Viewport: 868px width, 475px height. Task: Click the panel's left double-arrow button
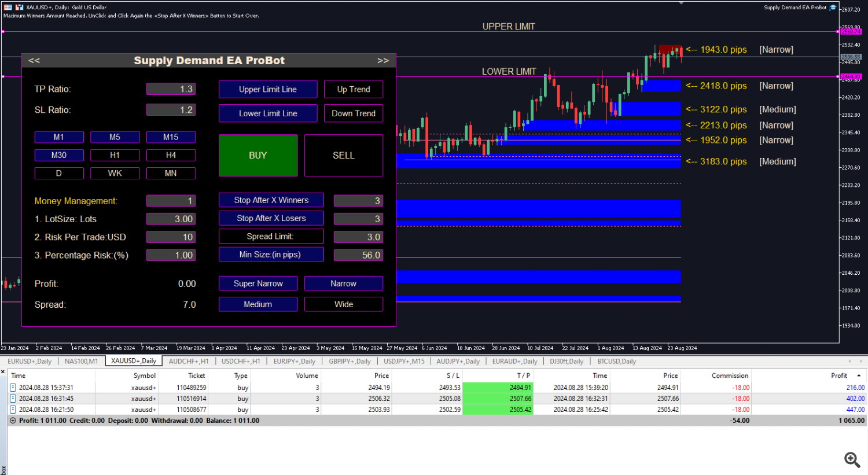tap(34, 61)
